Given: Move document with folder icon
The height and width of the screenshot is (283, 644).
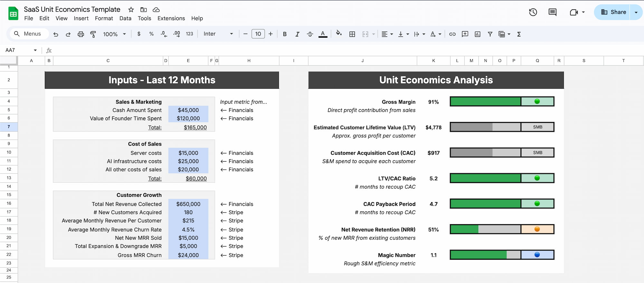Looking at the screenshot, I should tap(144, 10).
